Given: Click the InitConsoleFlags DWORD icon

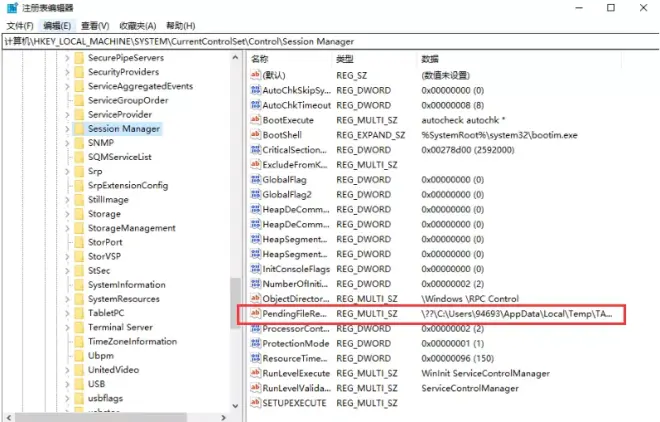Looking at the screenshot, I should (255, 269).
